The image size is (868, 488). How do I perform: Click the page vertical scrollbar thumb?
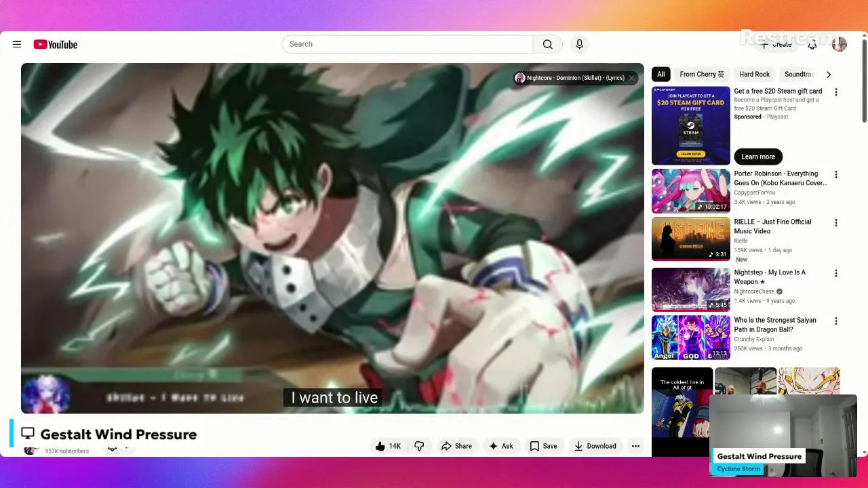tap(864, 79)
